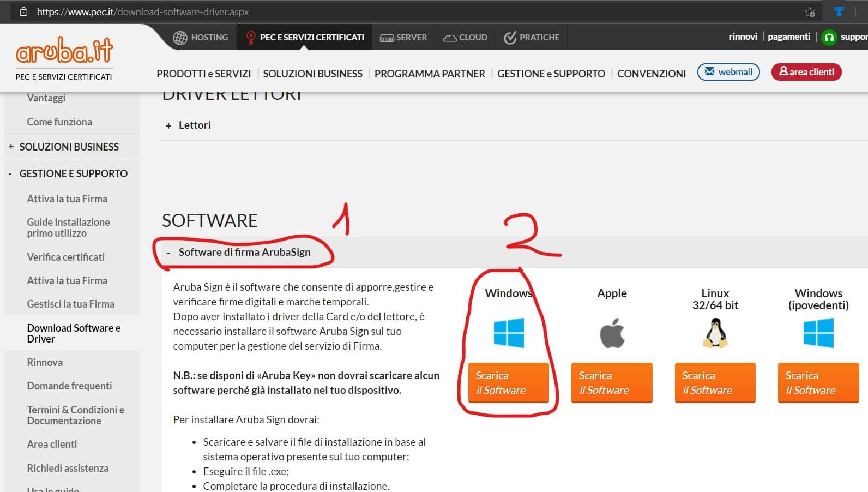Image resolution: width=868 pixels, height=492 pixels.
Task: Click the Windows ipovedenti logo icon
Action: (818, 333)
